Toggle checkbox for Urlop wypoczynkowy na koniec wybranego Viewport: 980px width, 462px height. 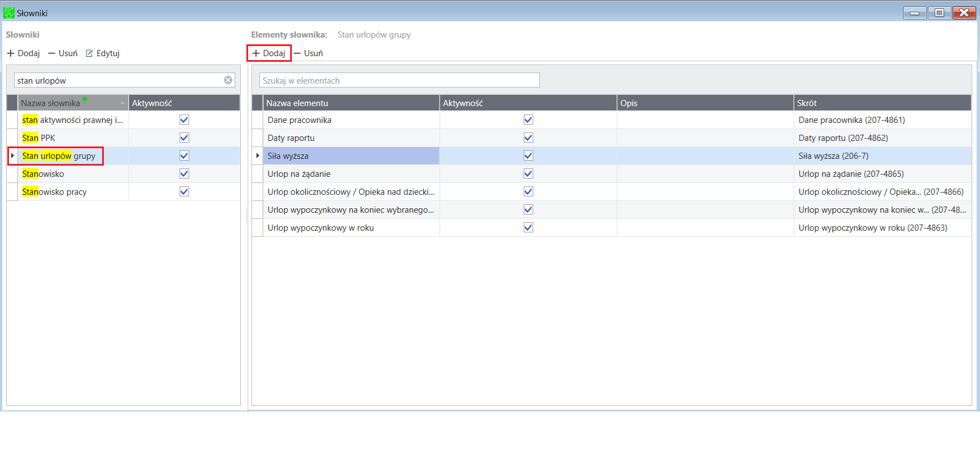point(528,209)
